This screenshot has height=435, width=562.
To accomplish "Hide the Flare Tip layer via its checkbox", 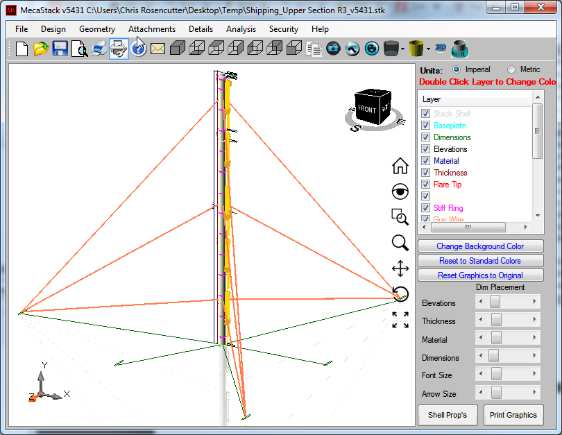I will click(425, 185).
